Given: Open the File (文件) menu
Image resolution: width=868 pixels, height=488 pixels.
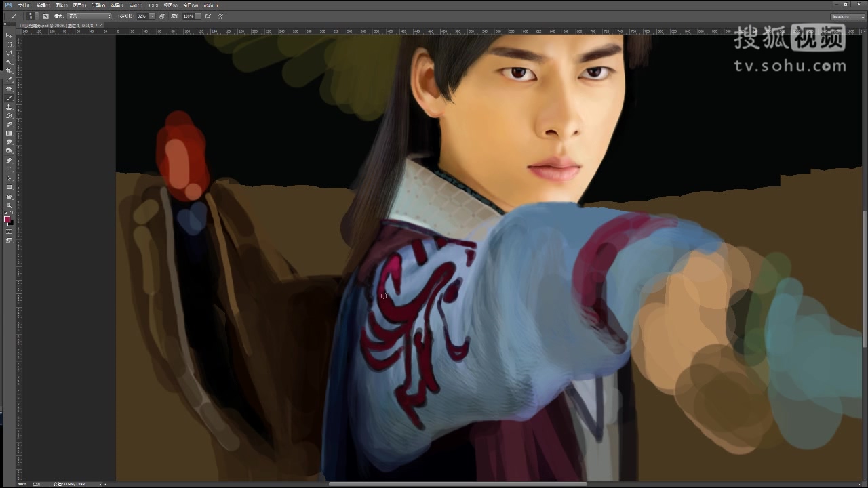Looking at the screenshot, I should pyautogui.click(x=24, y=5).
